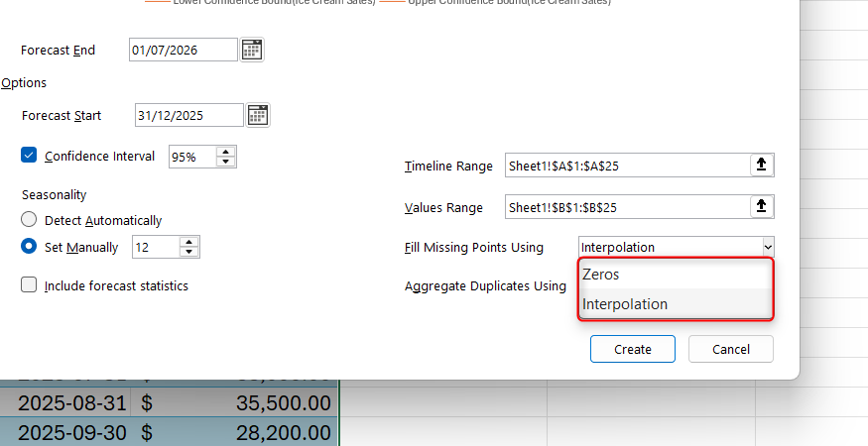Screen dimensions: 868x446
Task: Edit the Confidence Interval 95% field
Action: pos(192,158)
